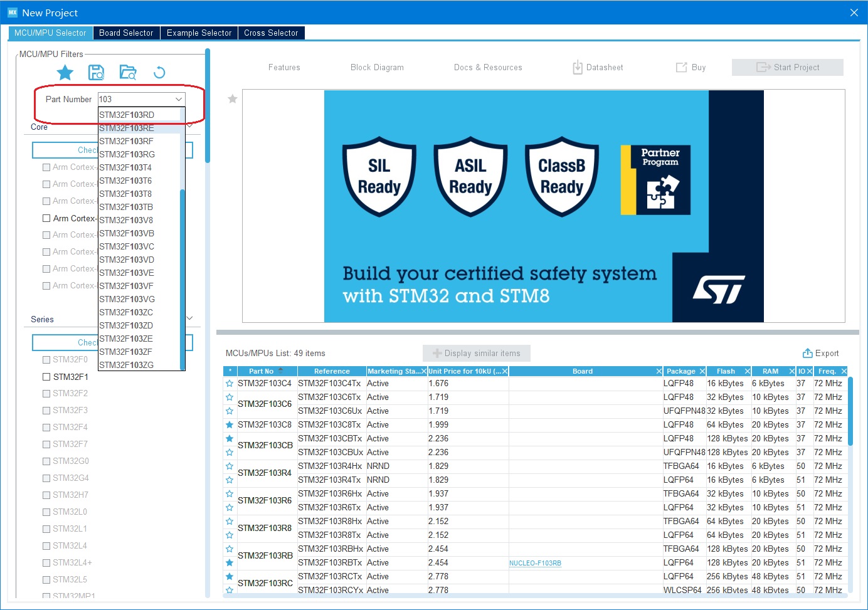Choose STM32F103RD in the part number list
868x610 pixels.
click(139, 115)
